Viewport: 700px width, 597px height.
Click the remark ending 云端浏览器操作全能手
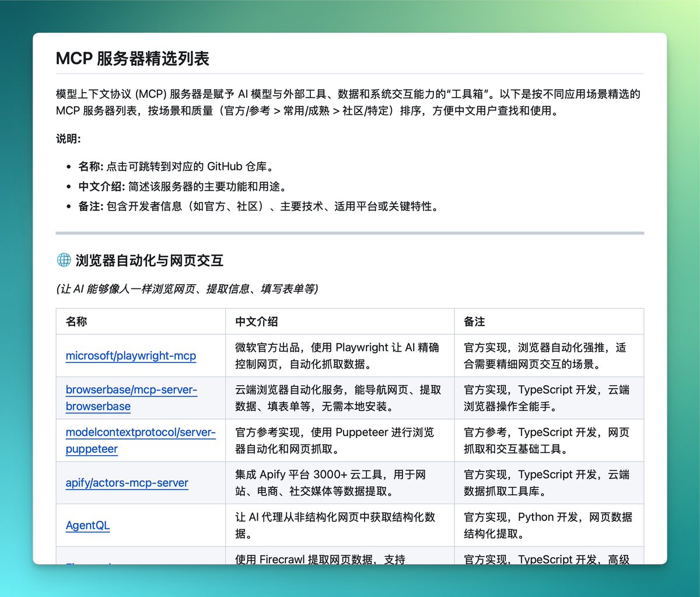(549, 398)
